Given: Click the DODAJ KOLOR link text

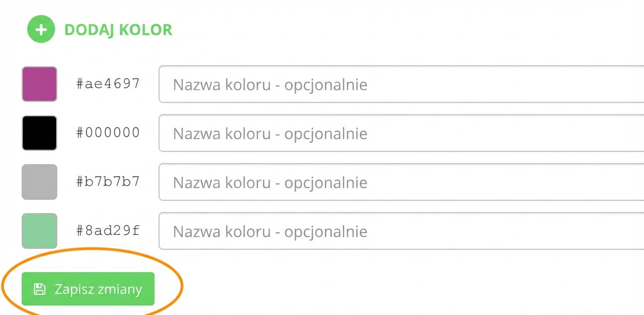Looking at the screenshot, I should (x=118, y=30).
